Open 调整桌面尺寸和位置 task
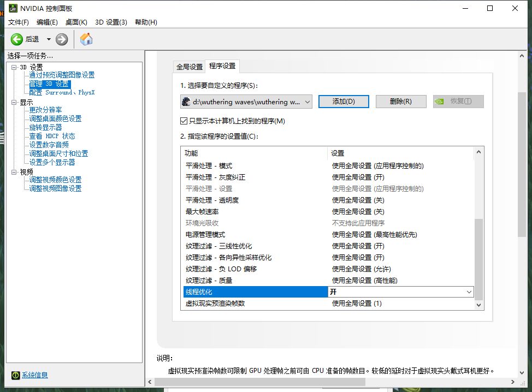 (58, 153)
